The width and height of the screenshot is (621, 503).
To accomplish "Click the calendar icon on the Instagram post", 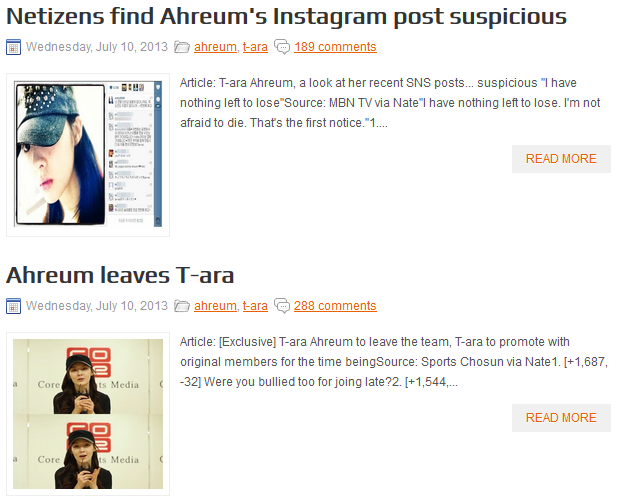I will pos(13,47).
